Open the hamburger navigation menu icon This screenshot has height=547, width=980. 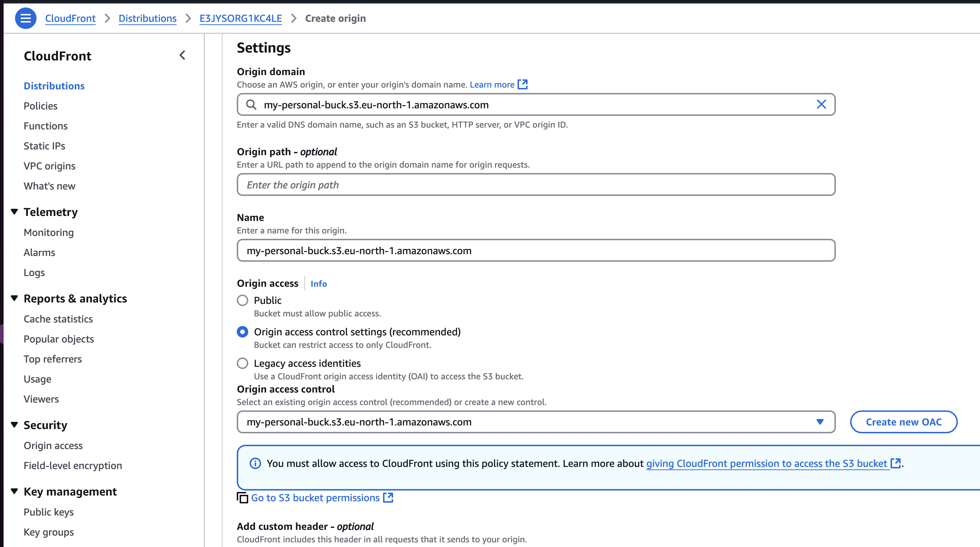click(25, 18)
